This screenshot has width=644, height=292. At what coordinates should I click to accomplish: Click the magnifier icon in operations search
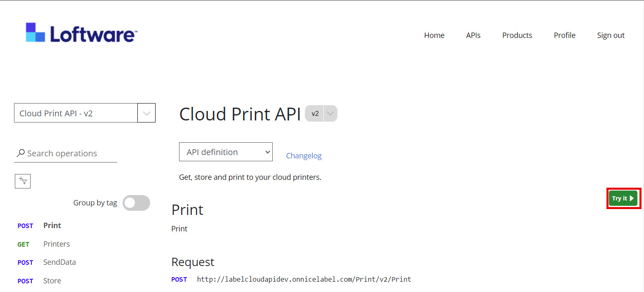[20, 153]
